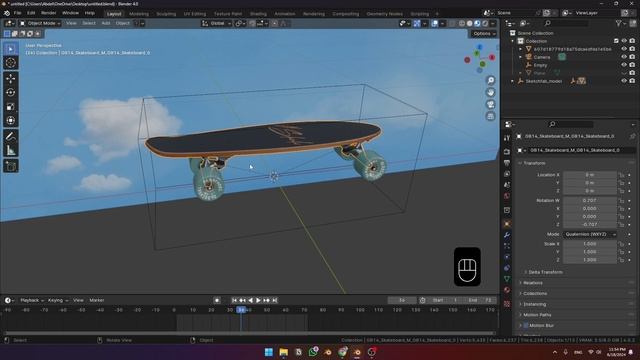Open the Material properties tab
The height and width of the screenshot is (360, 640).
click(x=507, y=290)
